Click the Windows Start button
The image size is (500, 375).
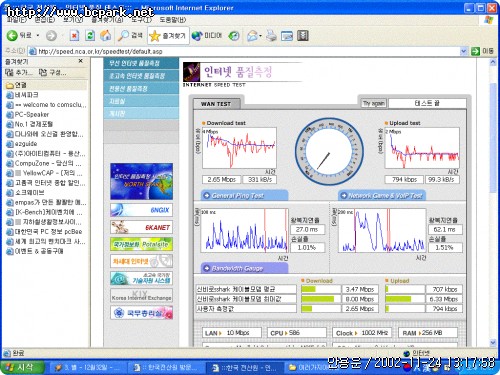pos(21,367)
